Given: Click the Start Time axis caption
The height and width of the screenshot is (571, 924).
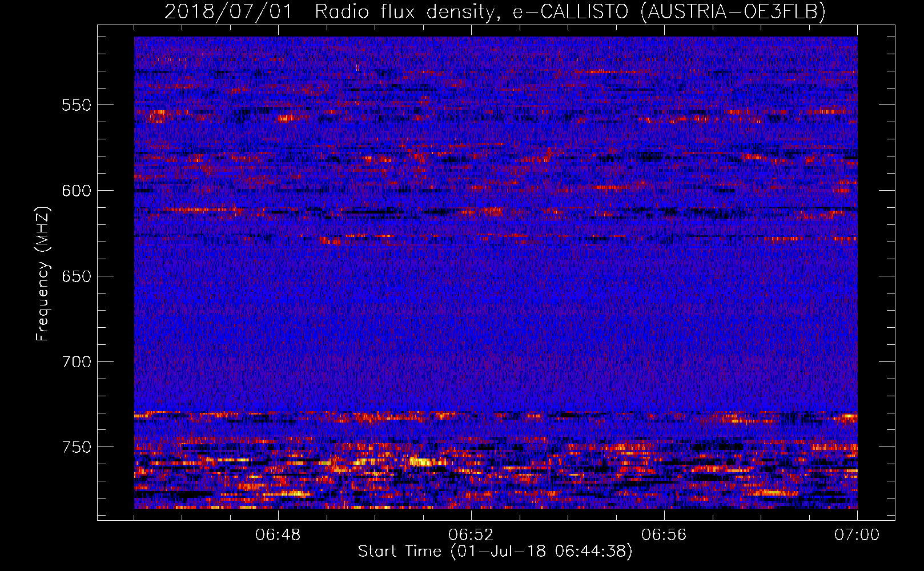Looking at the screenshot, I should tap(495, 552).
